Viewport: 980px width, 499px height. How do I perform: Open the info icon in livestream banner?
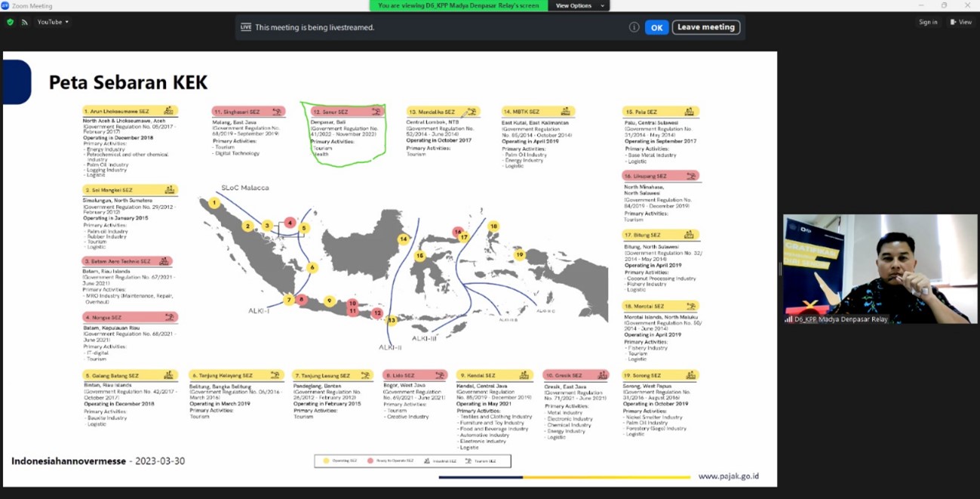pyautogui.click(x=634, y=27)
